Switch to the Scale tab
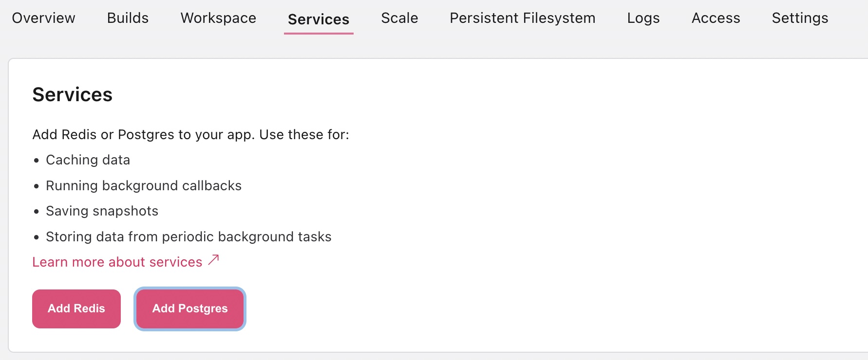The image size is (868, 360). [399, 18]
